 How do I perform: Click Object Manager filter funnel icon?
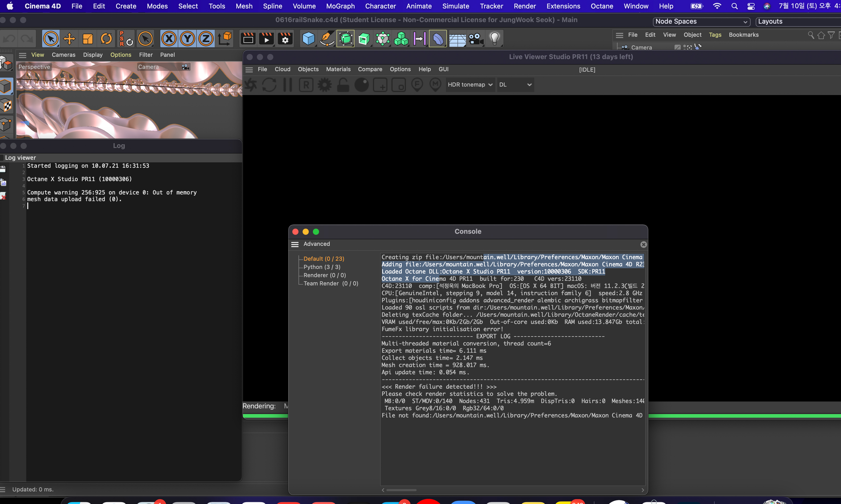point(831,35)
